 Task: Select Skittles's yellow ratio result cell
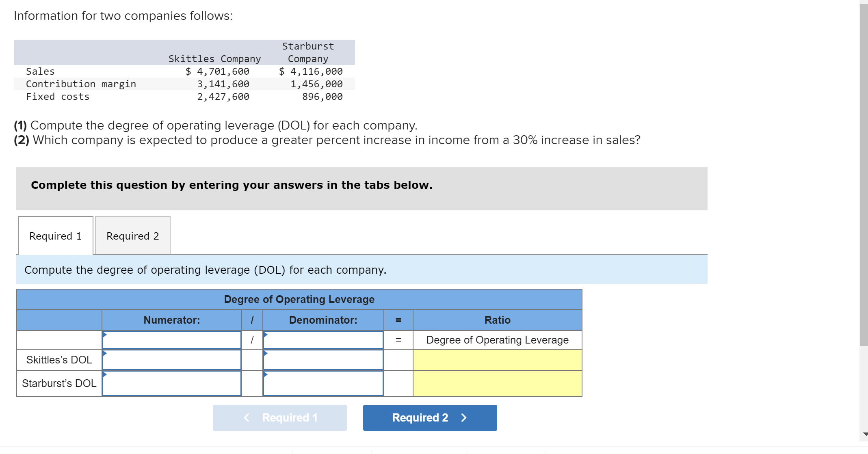(x=497, y=360)
